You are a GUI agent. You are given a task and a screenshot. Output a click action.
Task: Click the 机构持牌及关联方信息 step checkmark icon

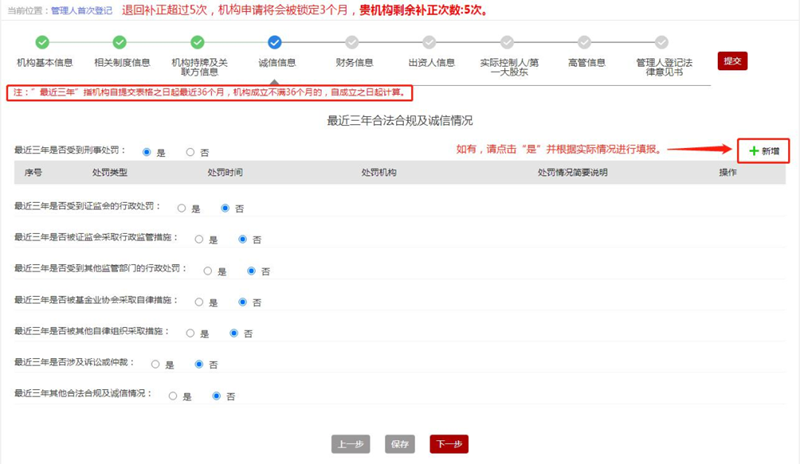tap(197, 42)
